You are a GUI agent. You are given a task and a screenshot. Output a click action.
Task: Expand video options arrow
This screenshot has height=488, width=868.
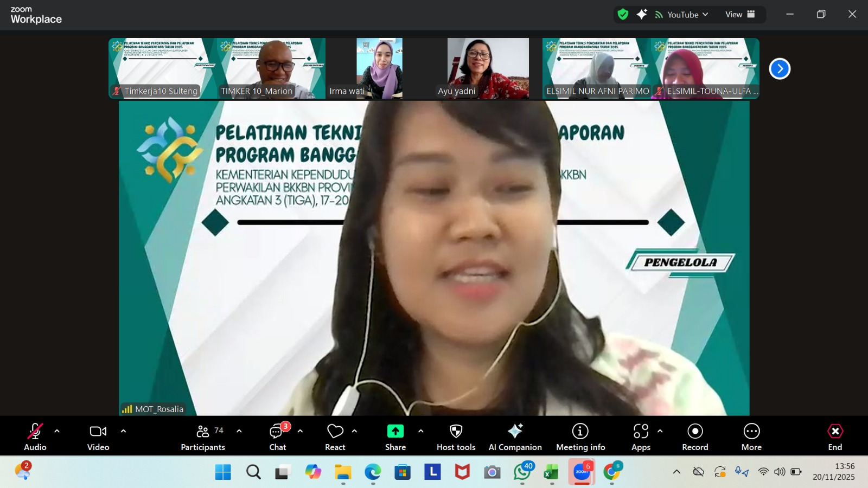pos(123,431)
